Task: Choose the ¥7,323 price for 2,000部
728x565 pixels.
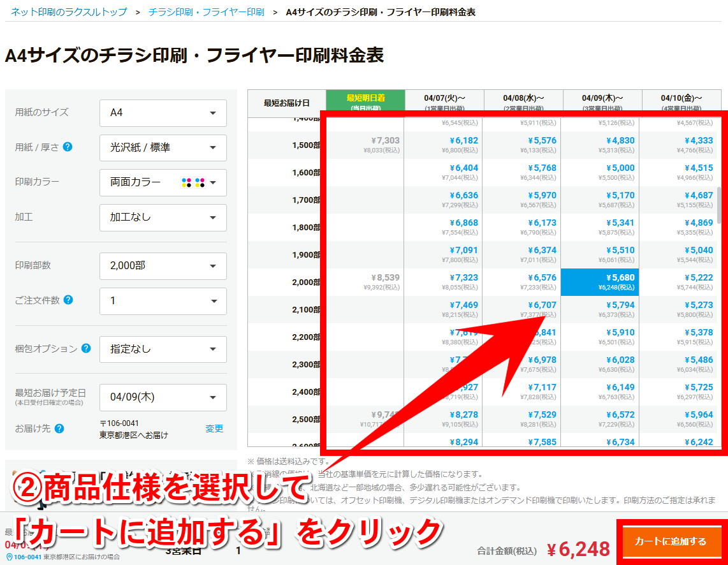Action: (x=444, y=282)
